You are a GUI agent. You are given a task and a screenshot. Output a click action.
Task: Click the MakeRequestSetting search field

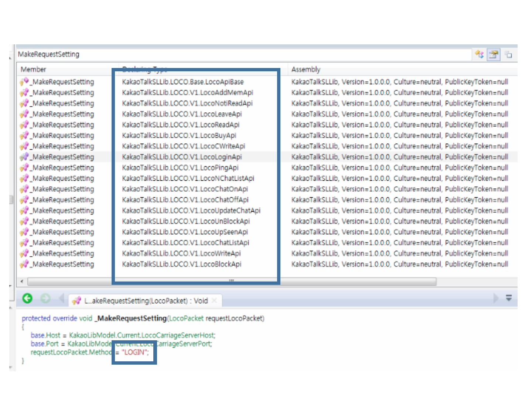click(x=244, y=54)
